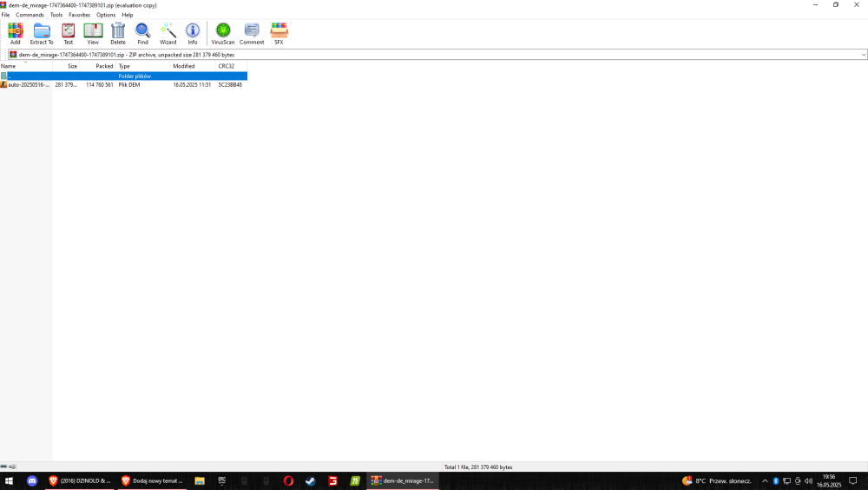Open Steam from the taskbar

(311, 480)
